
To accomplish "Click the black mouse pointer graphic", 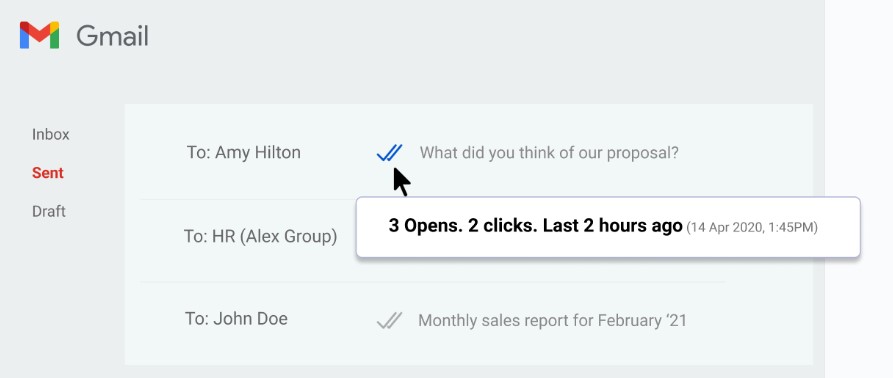I will coord(402,182).
